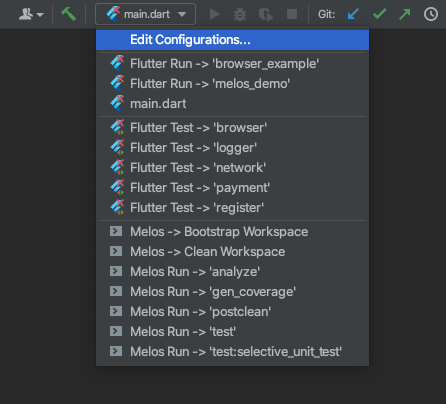Image resolution: width=446 pixels, height=404 pixels.
Task: Select main.dart in the configuration list
Action: pos(232,103)
